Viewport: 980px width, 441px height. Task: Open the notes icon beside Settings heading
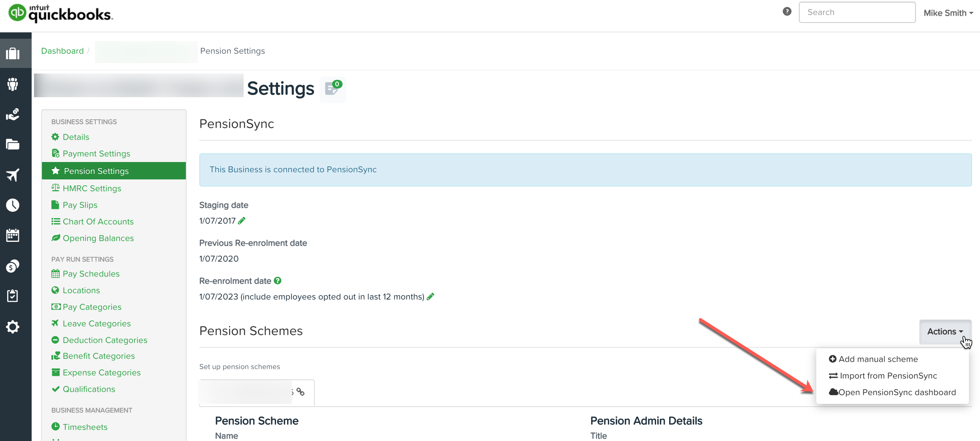pos(333,89)
